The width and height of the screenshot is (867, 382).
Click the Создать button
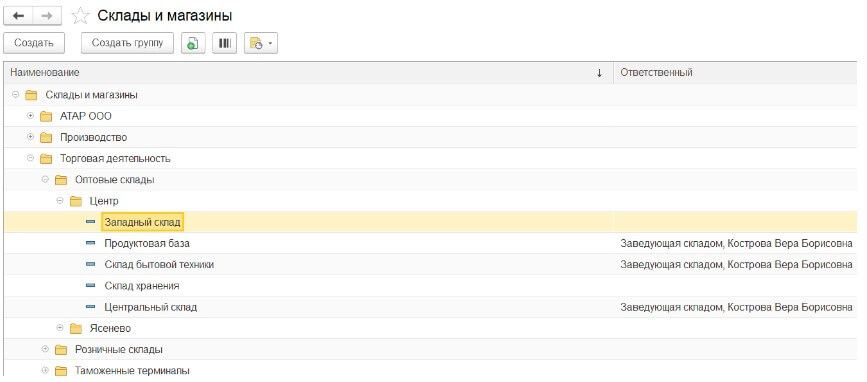pyautogui.click(x=34, y=43)
